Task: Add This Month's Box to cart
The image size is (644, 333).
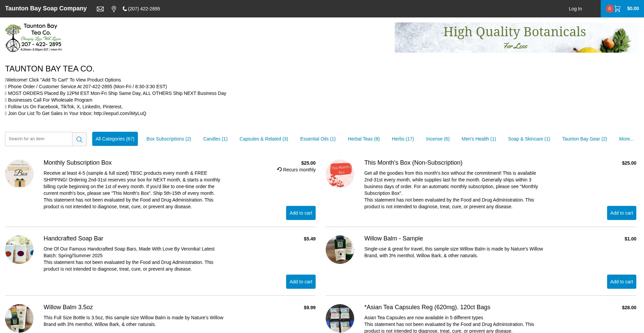Action: (x=622, y=213)
